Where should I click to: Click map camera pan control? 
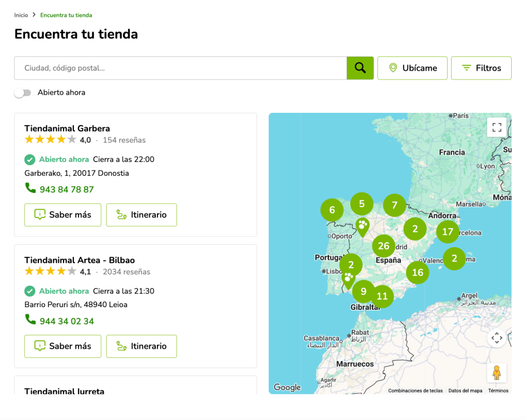pyautogui.click(x=497, y=338)
